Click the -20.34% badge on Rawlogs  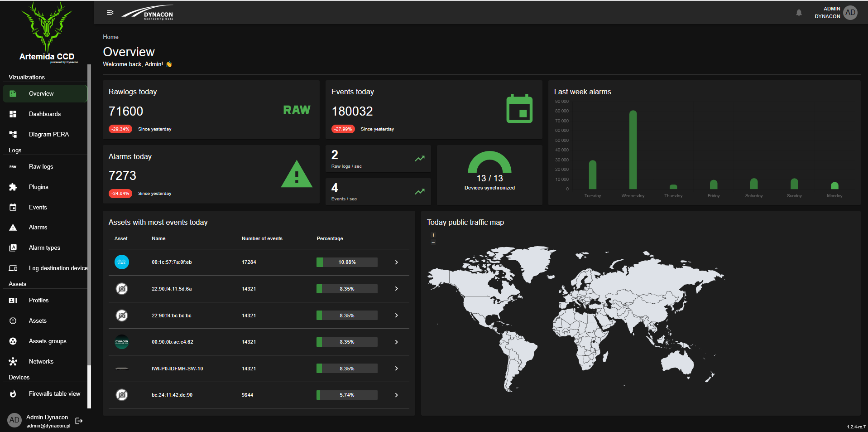pyautogui.click(x=120, y=129)
